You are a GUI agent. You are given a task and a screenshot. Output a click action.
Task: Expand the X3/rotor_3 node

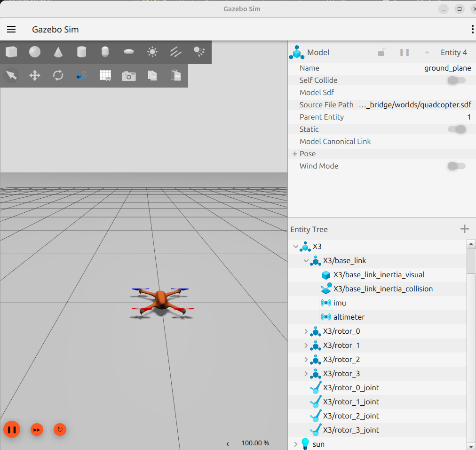pyautogui.click(x=306, y=373)
